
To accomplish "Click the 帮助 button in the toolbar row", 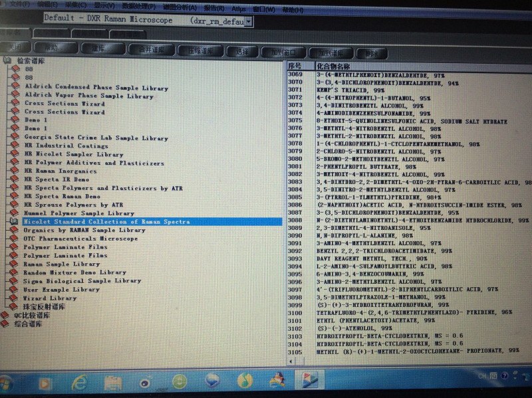I will click(55, 48).
